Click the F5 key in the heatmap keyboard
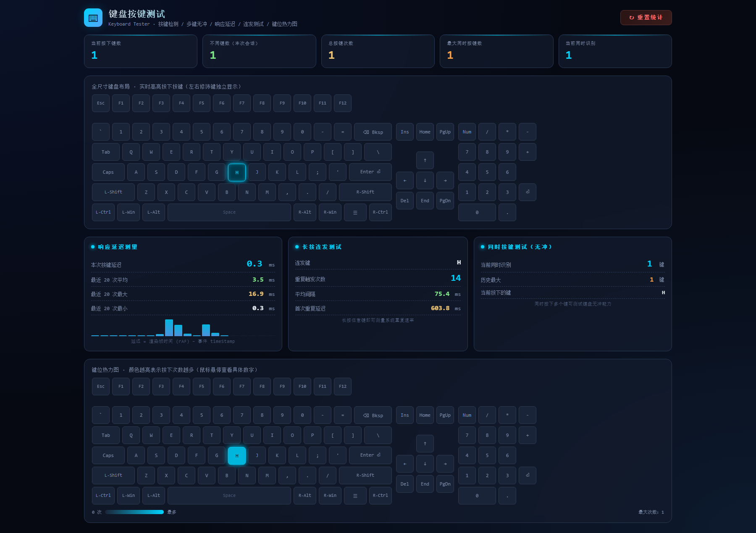 (x=202, y=387)
